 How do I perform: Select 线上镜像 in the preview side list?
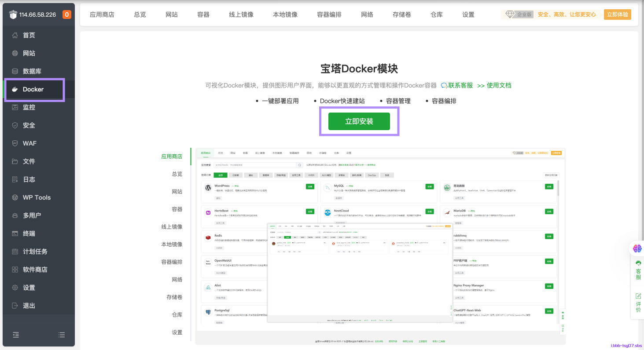(x=172, y=226)
